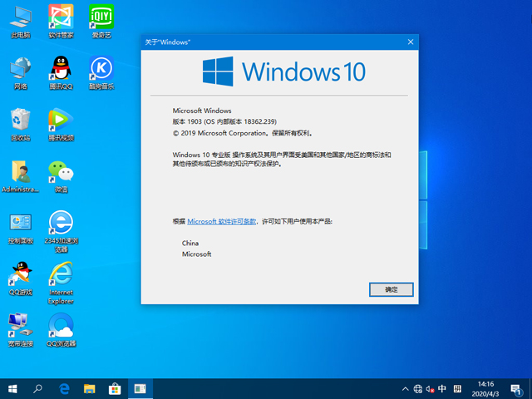
Task: Open the Administrator user folder icon
Action: (x=21, y=176)
